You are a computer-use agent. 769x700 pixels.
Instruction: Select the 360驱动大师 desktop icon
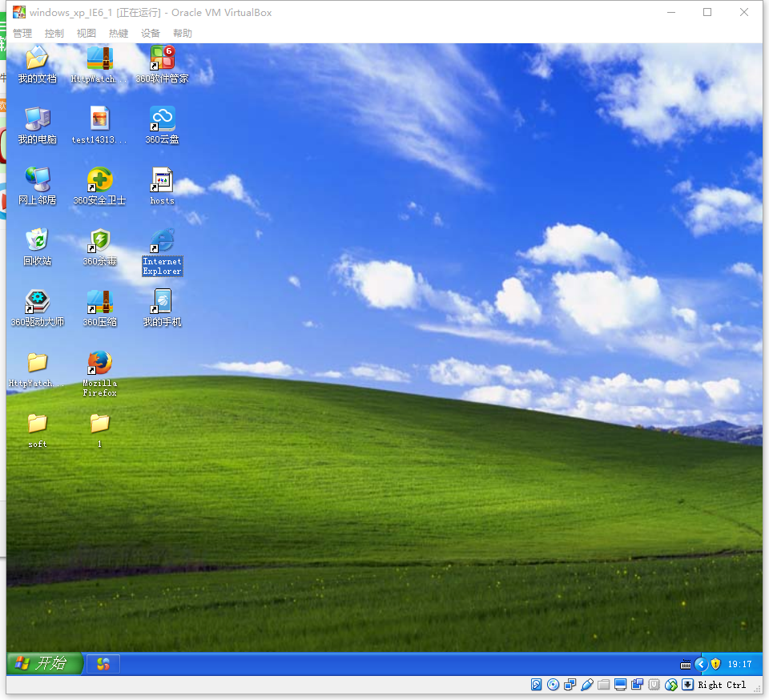click(37, 302)
